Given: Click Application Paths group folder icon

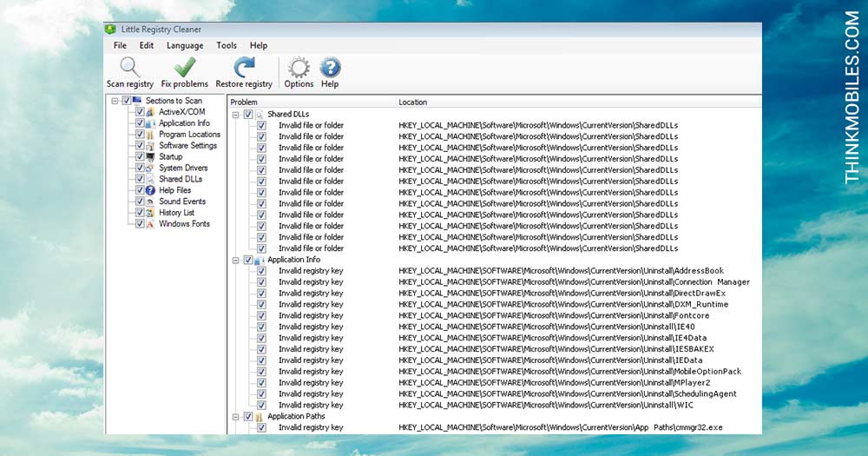Looking at the screenshot, I should (x=259, y=417).
